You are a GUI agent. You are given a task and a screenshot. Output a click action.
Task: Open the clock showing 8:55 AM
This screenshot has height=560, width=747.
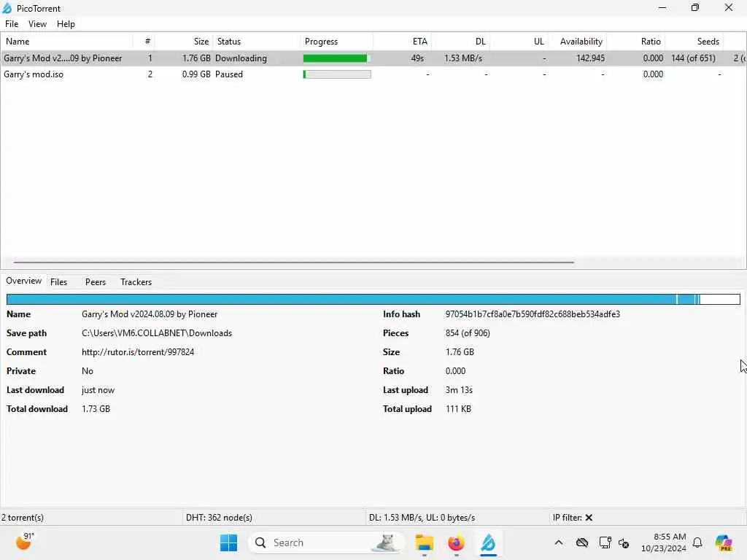point(664,542)
